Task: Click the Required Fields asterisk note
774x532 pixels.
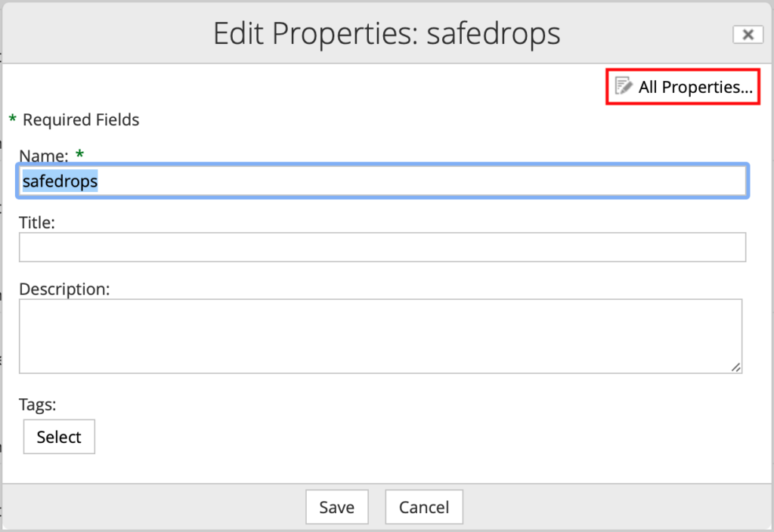Action: pos(74,119)
